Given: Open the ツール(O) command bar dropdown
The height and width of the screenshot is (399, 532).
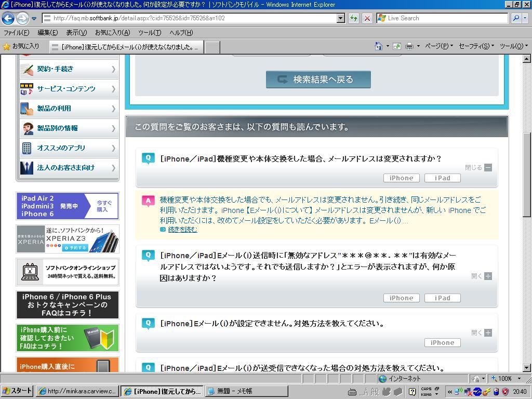Looking at the screenshot, I should 514,46.
